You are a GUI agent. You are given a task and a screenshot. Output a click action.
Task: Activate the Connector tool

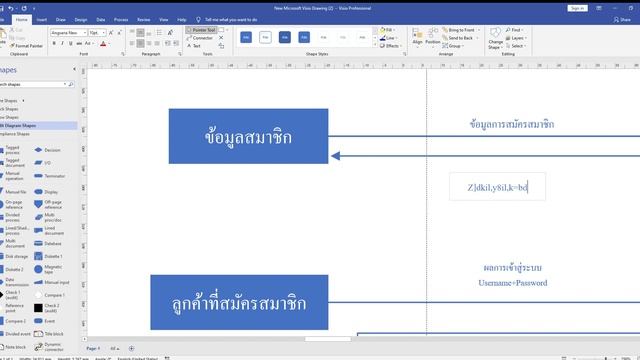[x=200, y=38]
